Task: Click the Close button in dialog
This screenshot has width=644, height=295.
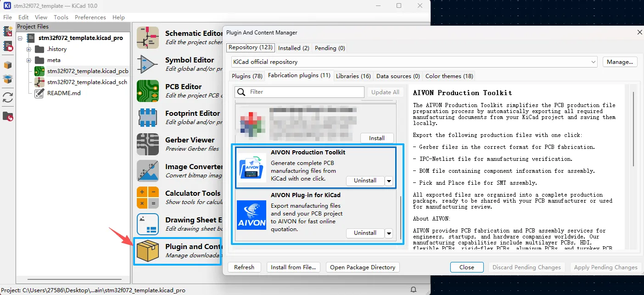Action: pyautogui.click(x=467, y=267)
